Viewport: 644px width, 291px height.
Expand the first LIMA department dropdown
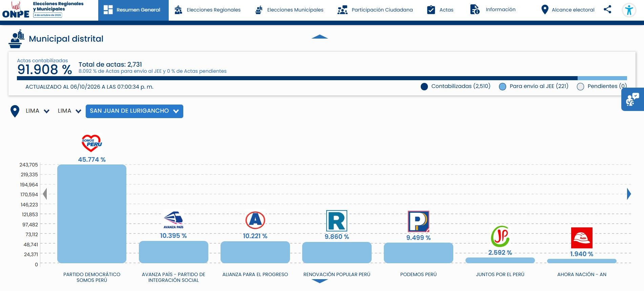[x=38, y=111]
